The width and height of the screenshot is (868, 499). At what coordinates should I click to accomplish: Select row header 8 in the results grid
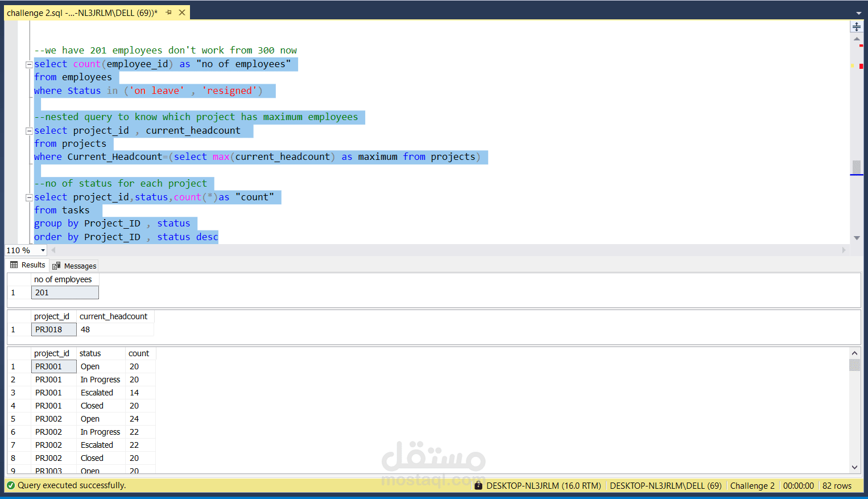[x=19, y=458]
